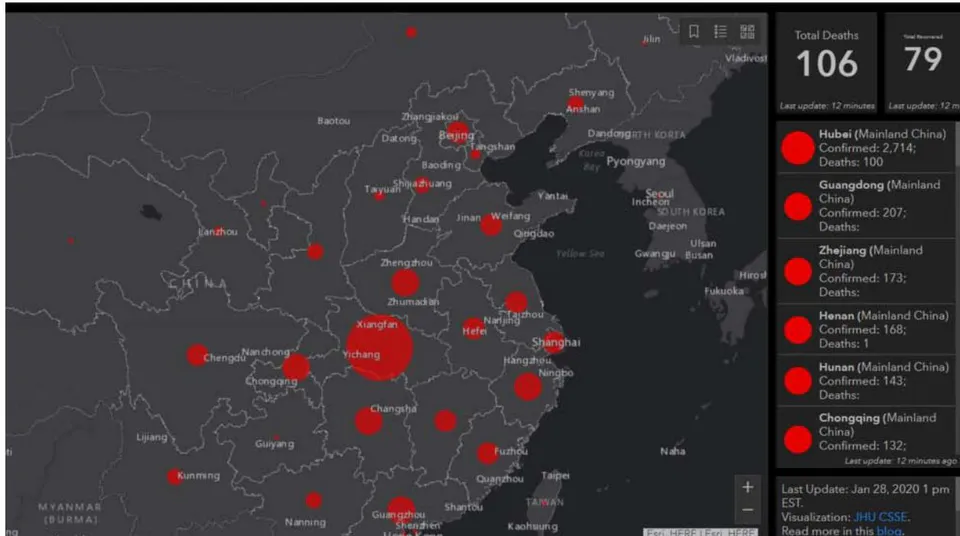Click the Seoul map label
This screenshot has height=536, width=960.
pyautogui.click(x=659, y=193)
